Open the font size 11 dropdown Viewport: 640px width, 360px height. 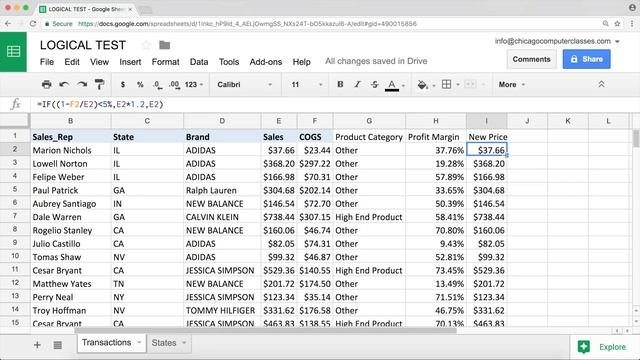[307, 84]
